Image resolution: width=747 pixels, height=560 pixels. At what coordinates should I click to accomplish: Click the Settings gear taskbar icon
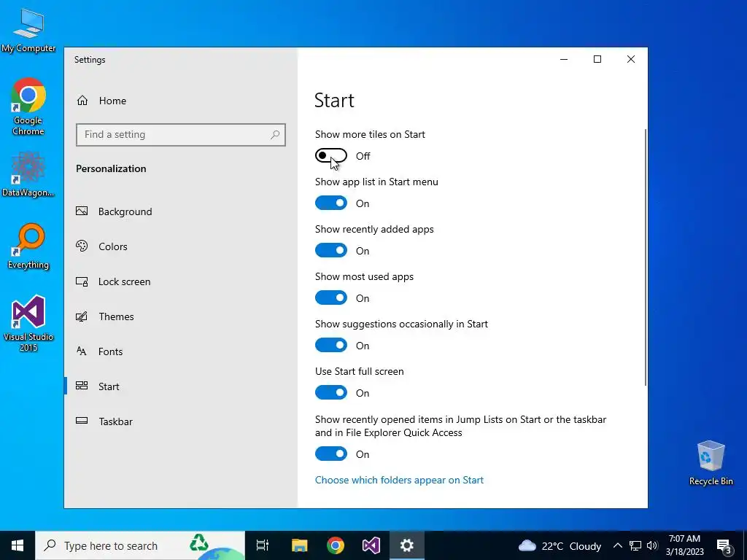(407, 545)
